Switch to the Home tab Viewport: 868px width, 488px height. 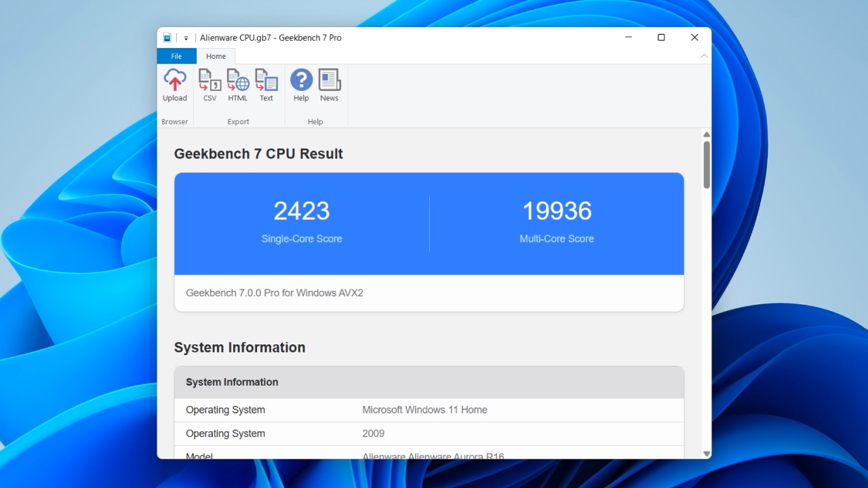coord(216,56)
